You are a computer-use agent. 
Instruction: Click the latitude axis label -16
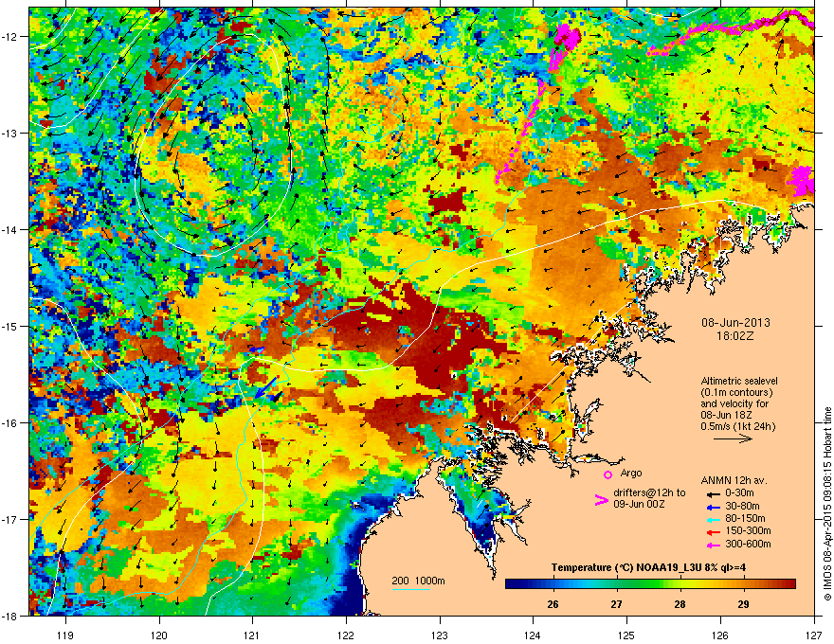pos(9,423)
